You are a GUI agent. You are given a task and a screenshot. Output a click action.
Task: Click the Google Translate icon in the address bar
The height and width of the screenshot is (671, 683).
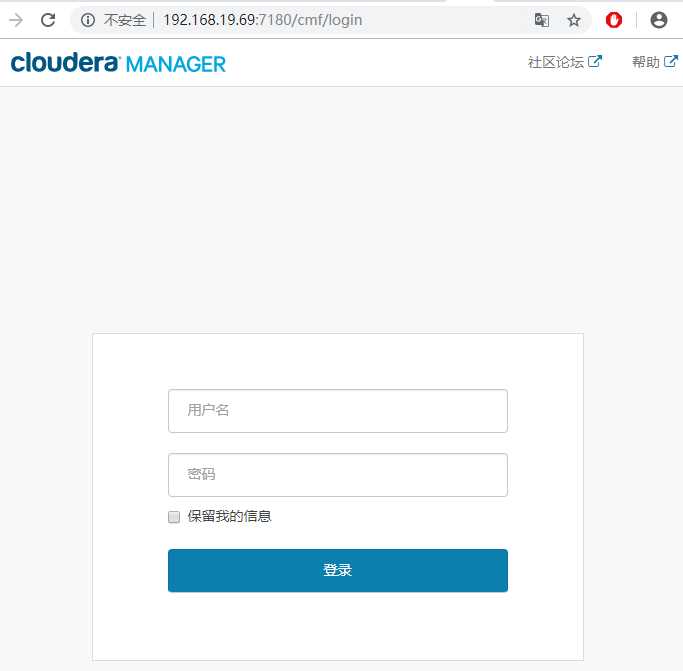541,20
